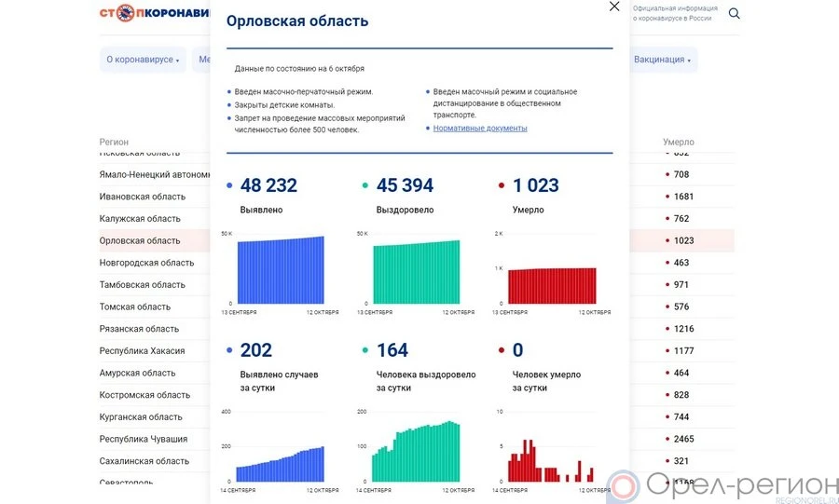Image resolution: width=839 pixels, height=504 pixels.
Task: Select Рязанская область row
Action: (139, 329)
